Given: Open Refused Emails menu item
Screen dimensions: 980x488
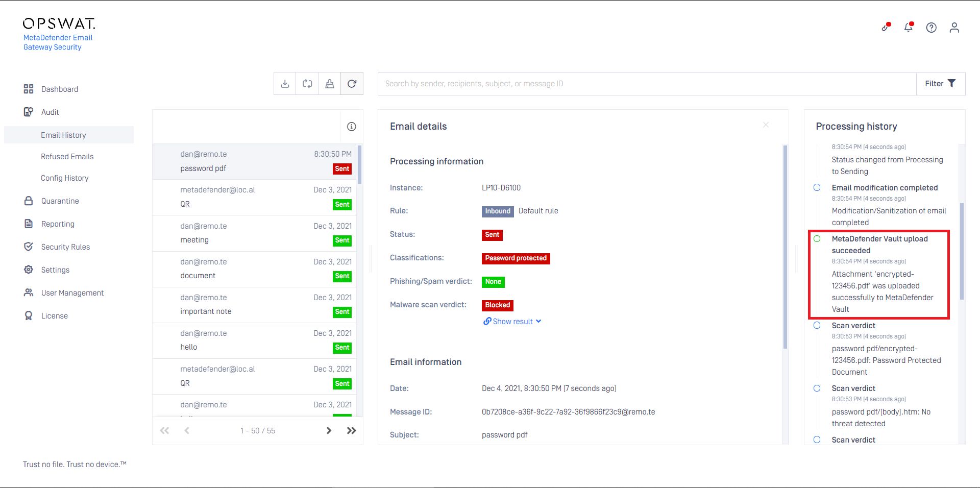Looking at the screenshot, I should point(67,156).
